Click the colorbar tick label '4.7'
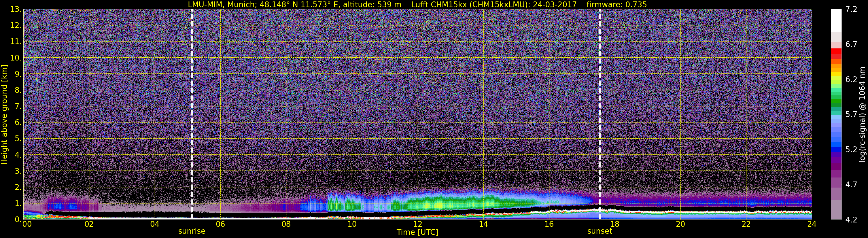Viewport: 868px width, 238px height. click(x=851, y=184)
